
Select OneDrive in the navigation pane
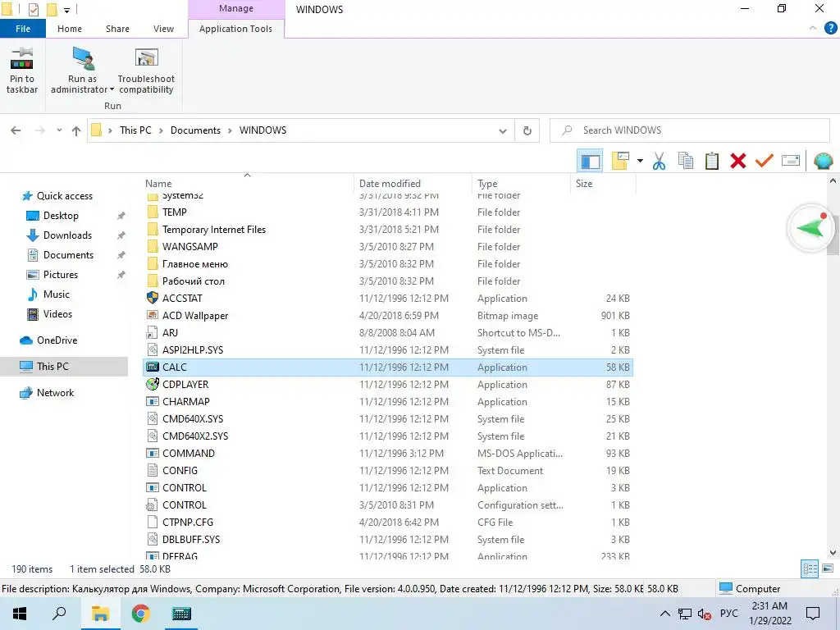[57, 340]
